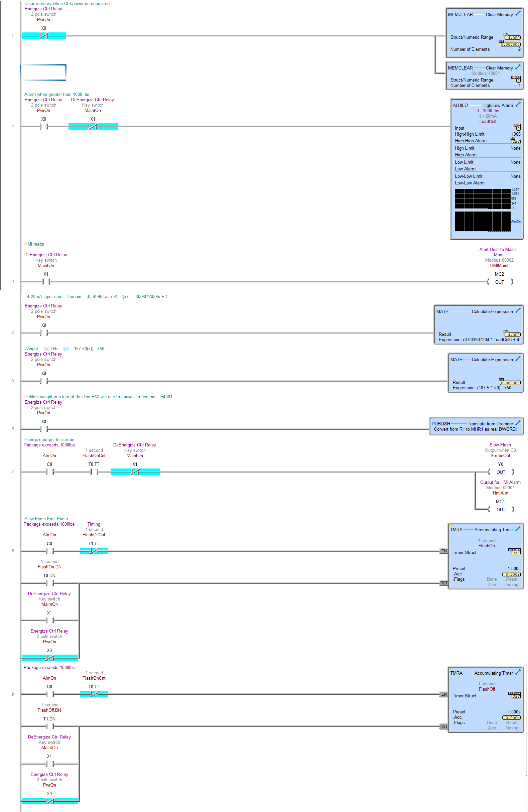Select the X1 MaintOn contact on rung 3
This screenshot has width=528, height=812.
click(x=46, y=282)
